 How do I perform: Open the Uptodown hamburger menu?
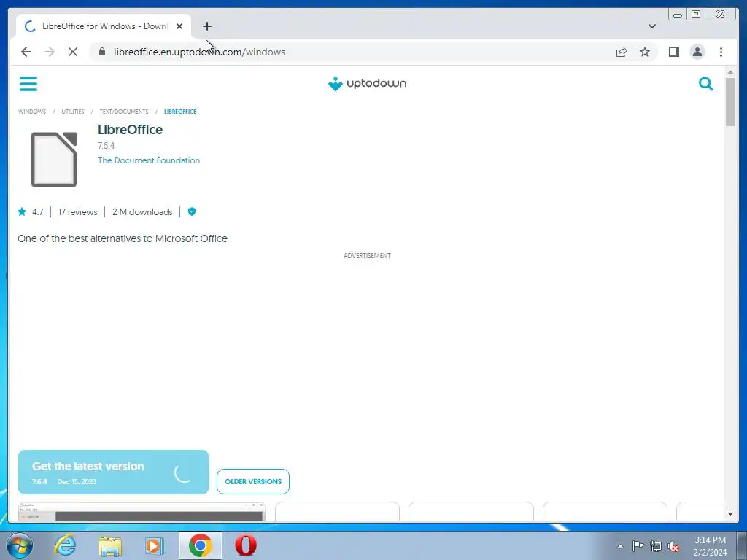coord(28,84)
